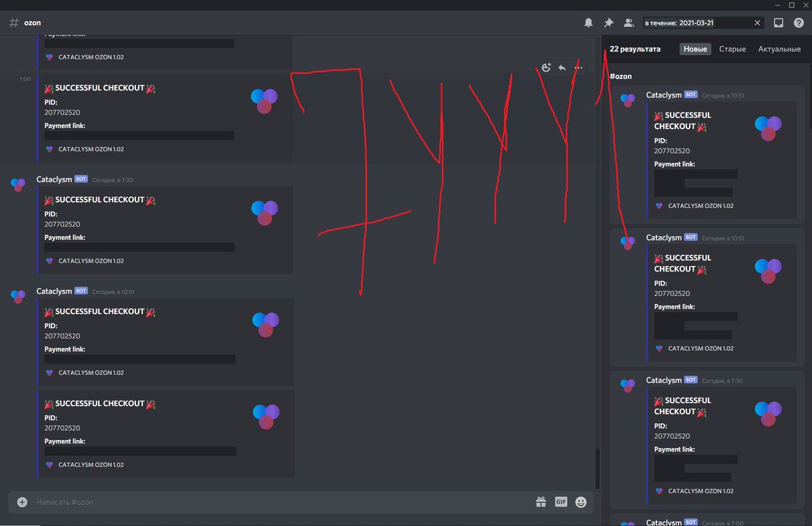Open pinned messages with the pin icon
Screen dimensions: 812x526
coord(608,22)
